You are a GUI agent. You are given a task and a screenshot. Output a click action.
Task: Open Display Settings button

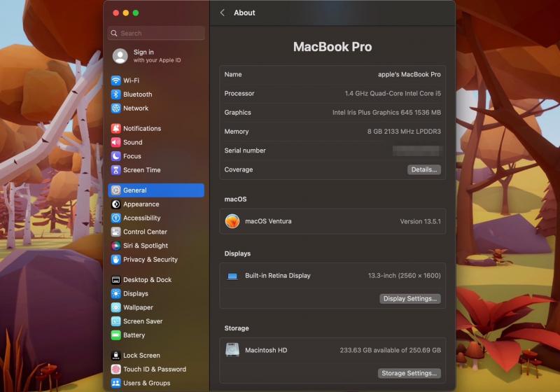click(x=410, y=298)
